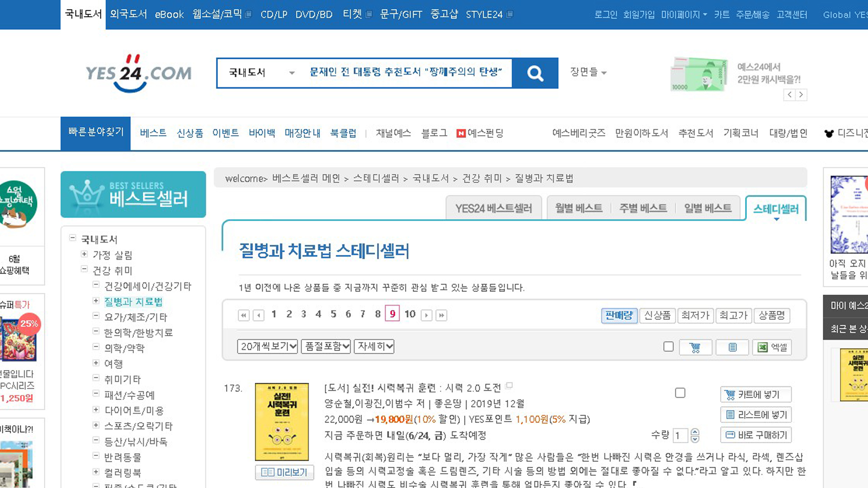Click 리스트에 넣기 button
Viewport: 868px width, 488px height.
coord(756,415)
